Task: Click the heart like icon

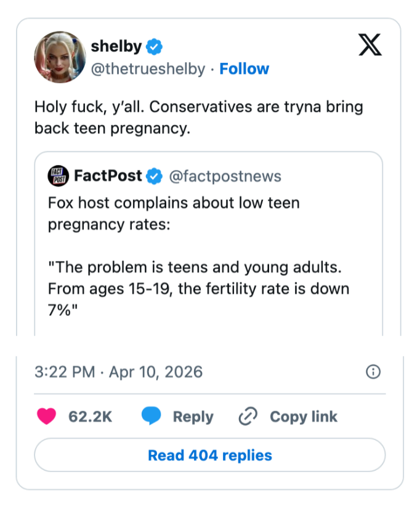Action: (46, 417)
